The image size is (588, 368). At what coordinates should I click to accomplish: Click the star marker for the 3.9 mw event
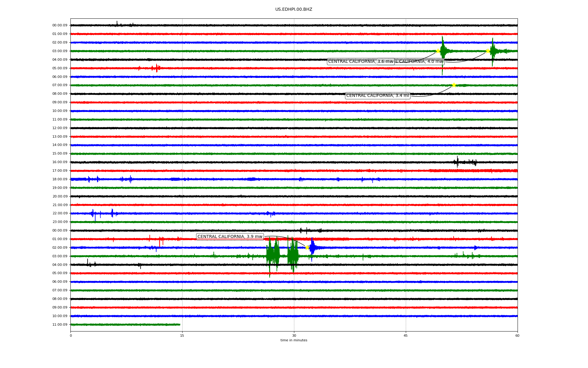pos(307,247)
